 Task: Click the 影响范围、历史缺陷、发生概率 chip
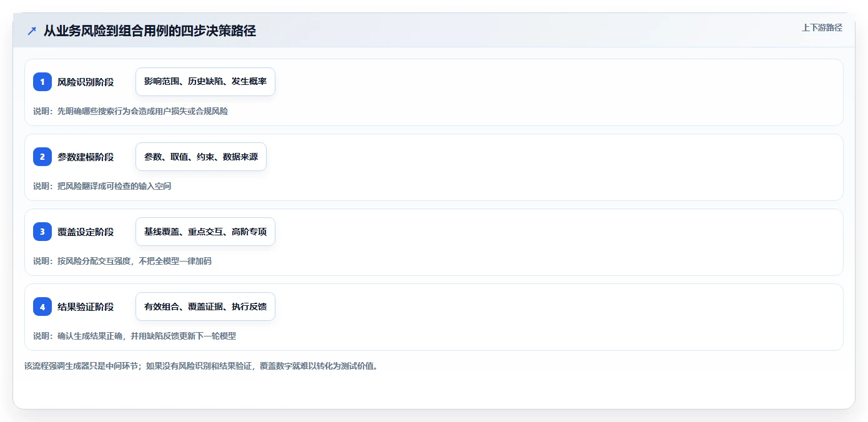pyautogui.click(x=205, y=82)
